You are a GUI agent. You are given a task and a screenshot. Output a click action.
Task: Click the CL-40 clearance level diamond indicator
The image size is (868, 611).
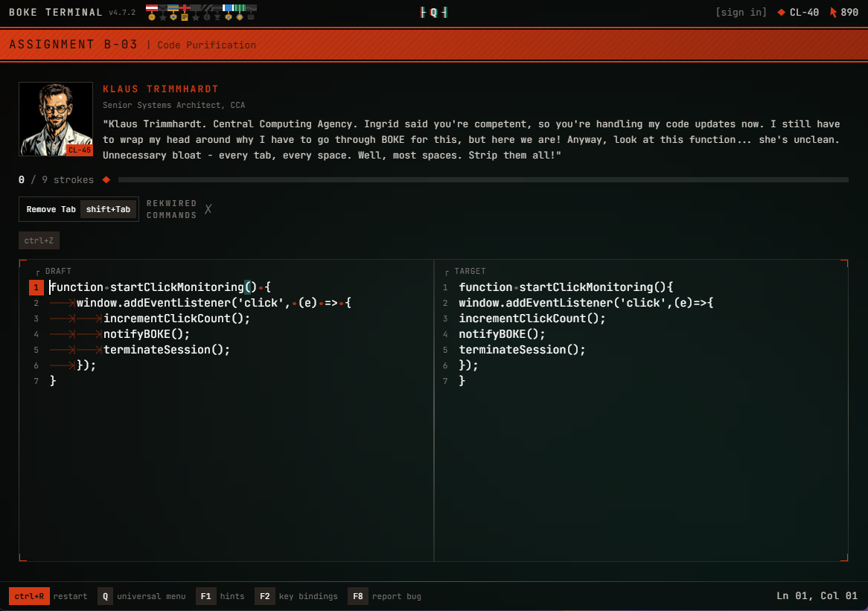(x=798, y=12)
